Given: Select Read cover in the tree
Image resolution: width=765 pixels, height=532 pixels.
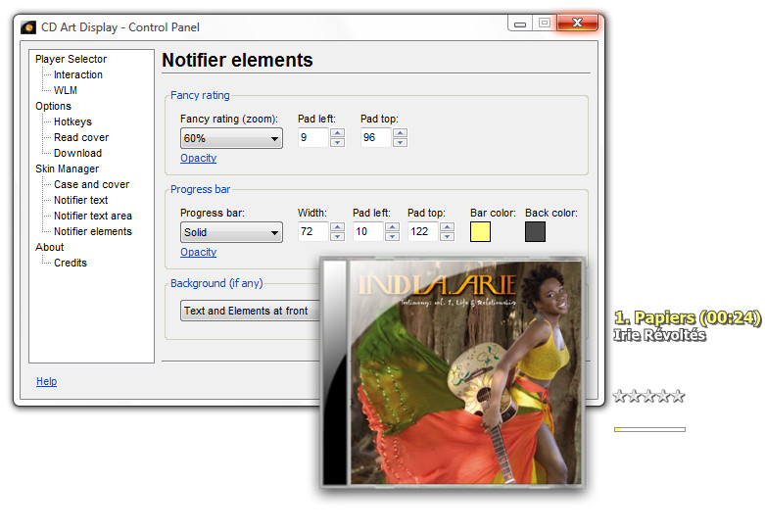Looking at the screenshot, I should 81,137.
